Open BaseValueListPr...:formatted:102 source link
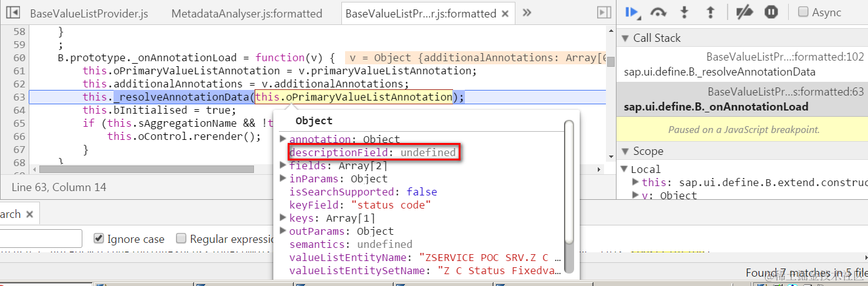This screenshot has width=868, height=286. (x=785, y=57)
